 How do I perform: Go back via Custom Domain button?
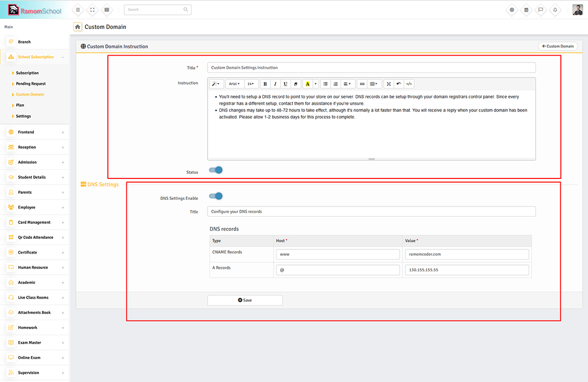(x=558, y=46)
